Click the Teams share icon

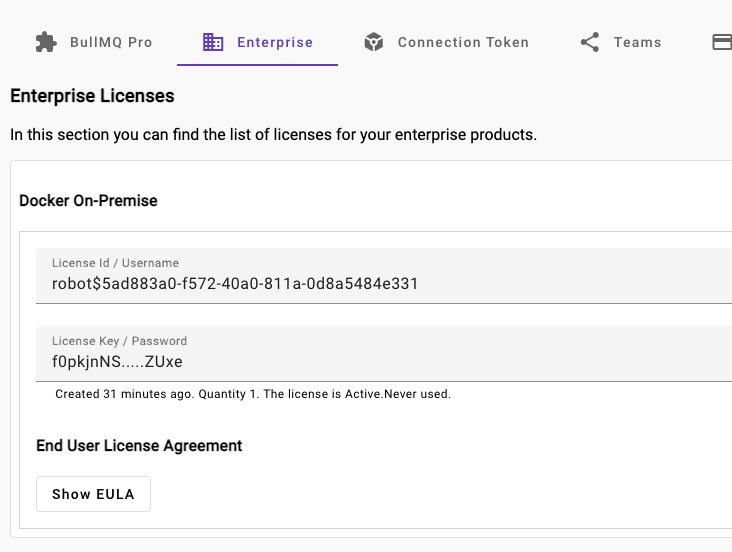[590, 42]
